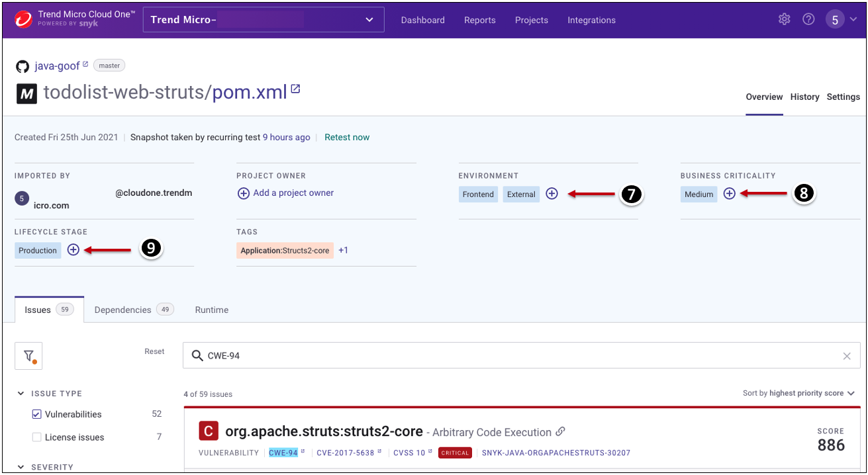
Task: Click the pom.xml file link in title
Action: tap(250, 93)
